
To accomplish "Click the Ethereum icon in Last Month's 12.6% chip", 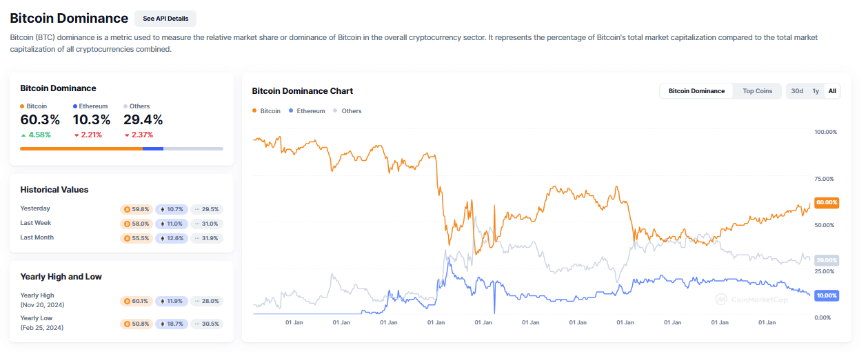I will (x=163, y=238).
